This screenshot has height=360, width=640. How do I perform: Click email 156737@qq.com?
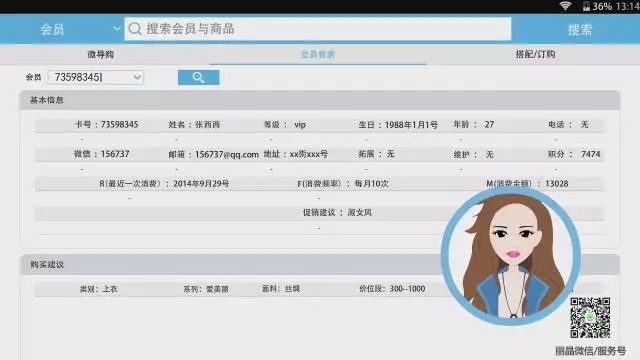[227, 155]
